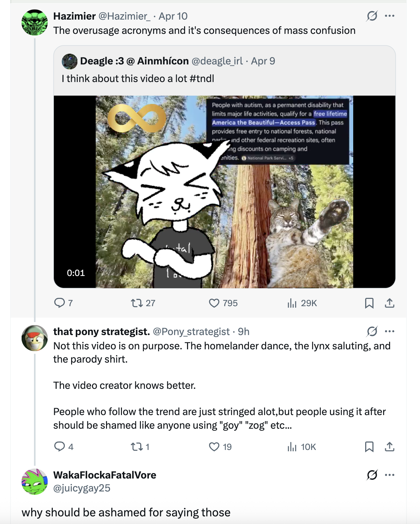Share that pony strategist's post
The height and width of the screenshot is (524, 420).
(x=389, y=447)
